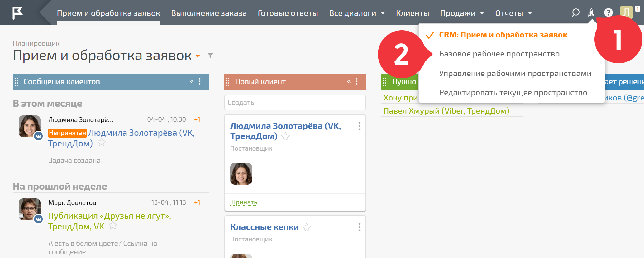Open "Публикация «Друзья не лгут», ТрендДом, VK"

[x=110, y=221]
